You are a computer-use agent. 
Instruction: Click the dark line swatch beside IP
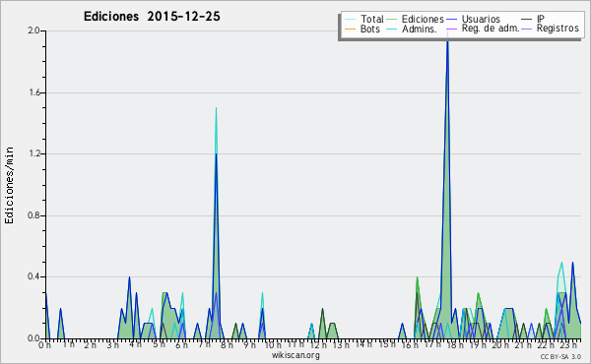click(x=527, y=20)
